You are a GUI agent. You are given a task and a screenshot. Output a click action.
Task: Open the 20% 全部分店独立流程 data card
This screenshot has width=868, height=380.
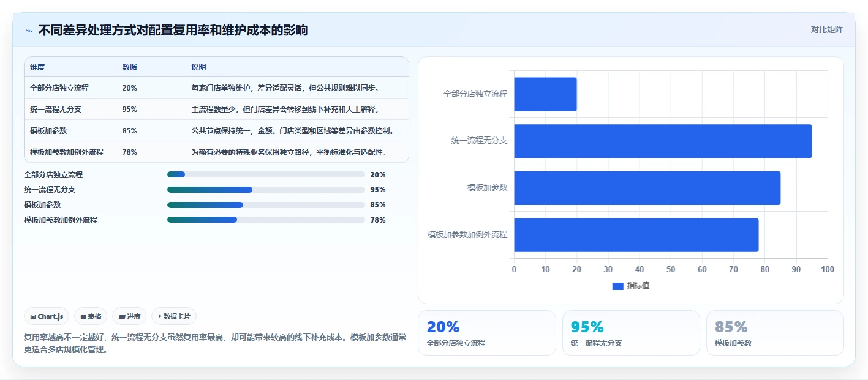click(486, 333)
